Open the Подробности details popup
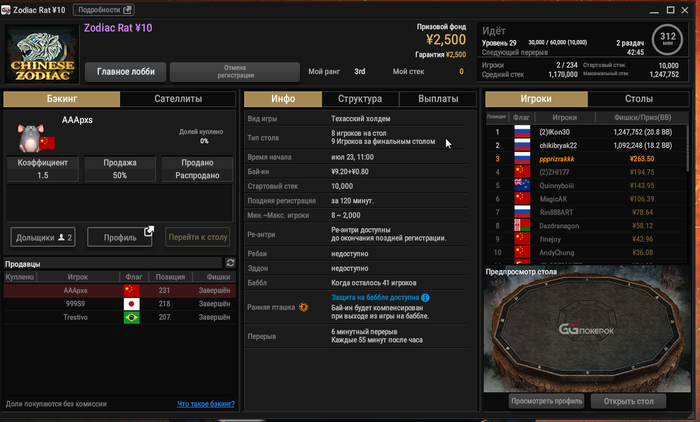Image resolution: width=700 pixels, height=422 pixels. point(104,10)
